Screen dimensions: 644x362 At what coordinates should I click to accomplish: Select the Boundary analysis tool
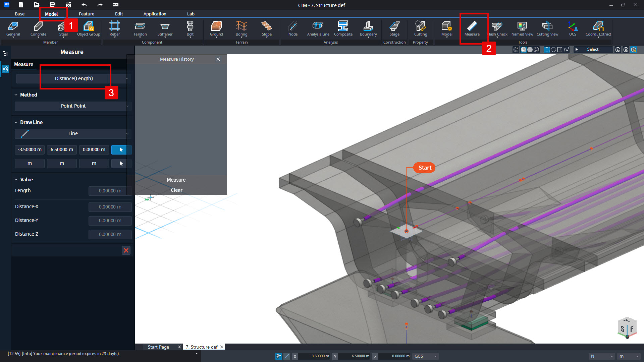pos(368,28)
